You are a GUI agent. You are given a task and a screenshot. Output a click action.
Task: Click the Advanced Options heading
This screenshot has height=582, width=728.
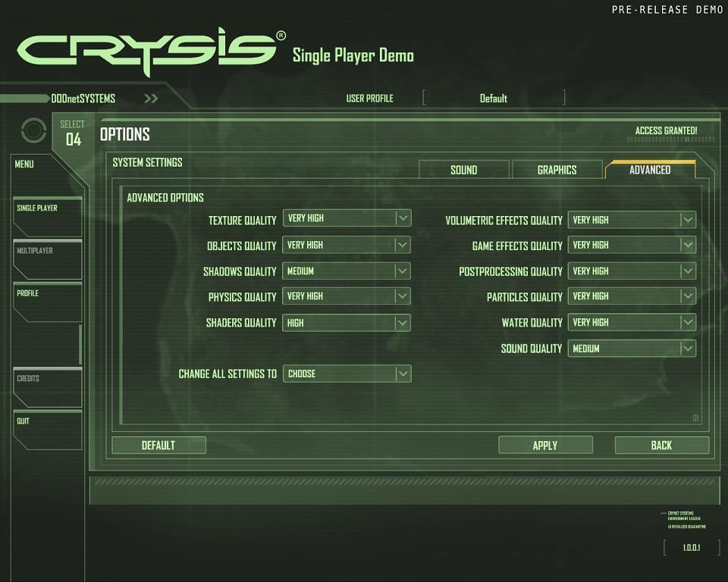(x=165, y=198)
